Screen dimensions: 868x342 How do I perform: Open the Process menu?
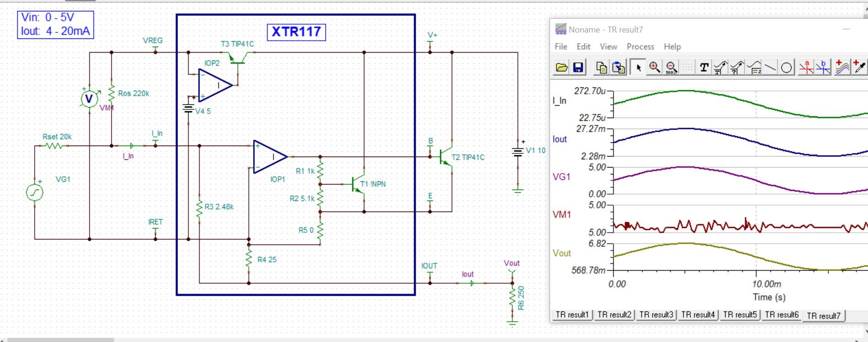pos(641,47)
